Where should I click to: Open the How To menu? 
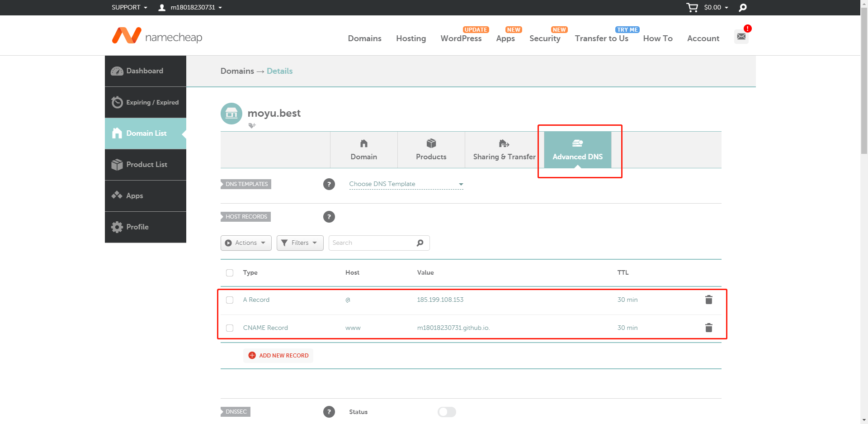(658, 38)
